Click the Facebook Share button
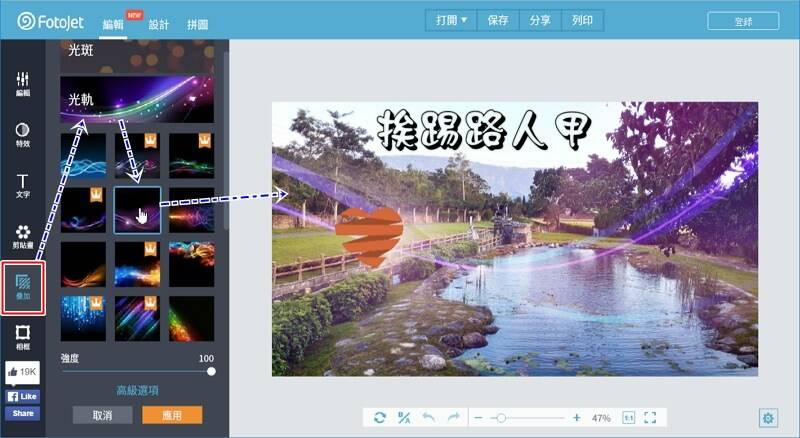The image size is (800, 438). (x=22, y=413)
